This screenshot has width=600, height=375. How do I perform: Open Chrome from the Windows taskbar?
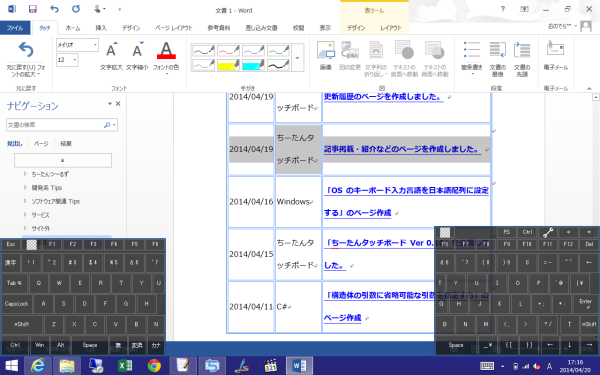click(154, 366)
